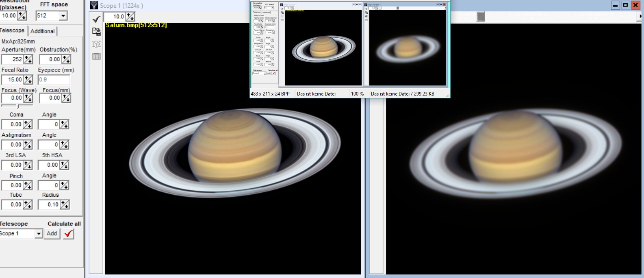Click the viewer window's status bar resize grip
The height and width of the screenshot is (278, 644).
click(448, 95)
